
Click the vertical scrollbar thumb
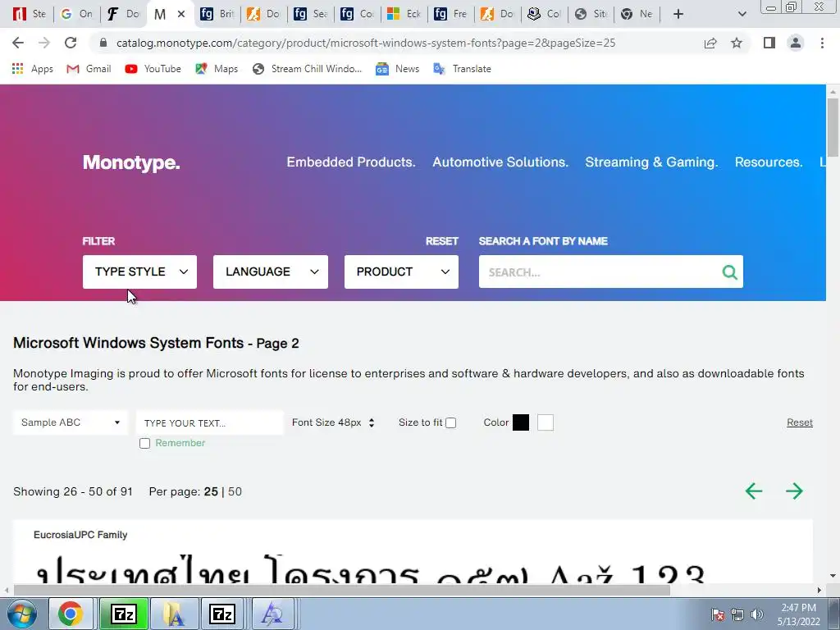(x=833, y=127)
